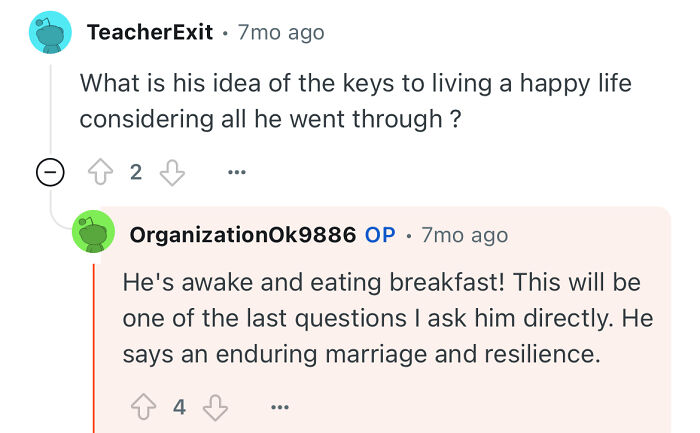Viewport: 700px width, 433px height.
Task: Click the vote count 2
Action: 136,172
